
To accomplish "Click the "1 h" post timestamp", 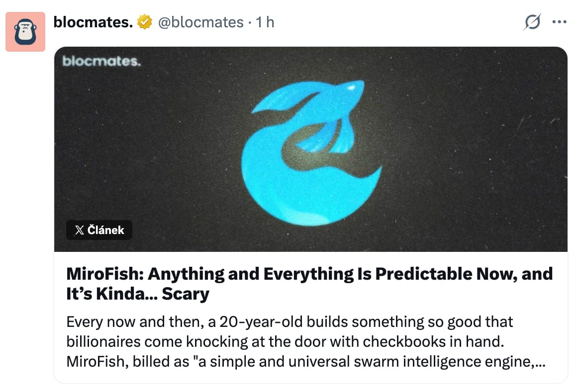I will (265, 22).
